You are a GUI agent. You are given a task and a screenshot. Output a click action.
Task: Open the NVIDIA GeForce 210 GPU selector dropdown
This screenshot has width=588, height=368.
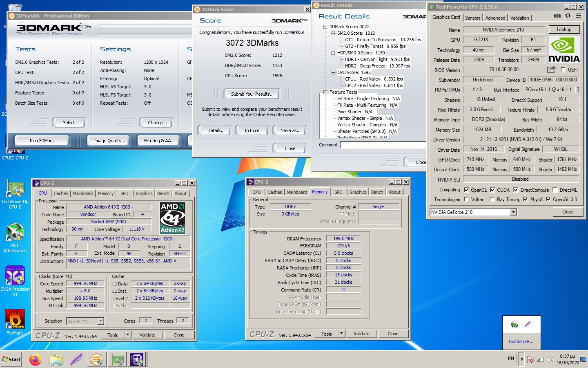tap(513, 212)
